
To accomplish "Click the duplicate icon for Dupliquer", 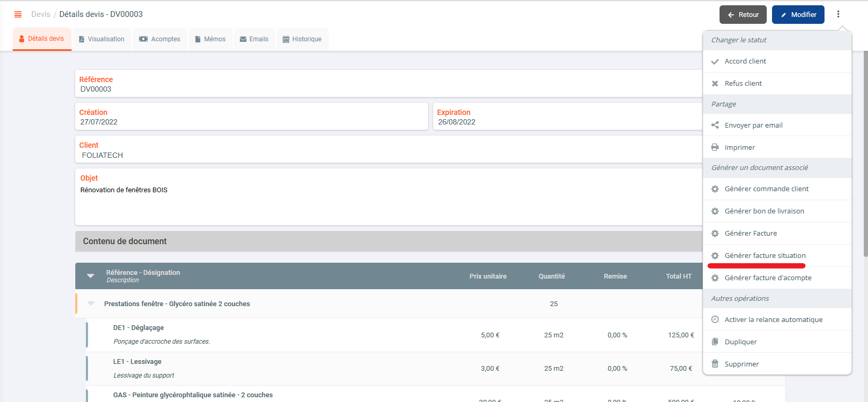I will [715, 342].
